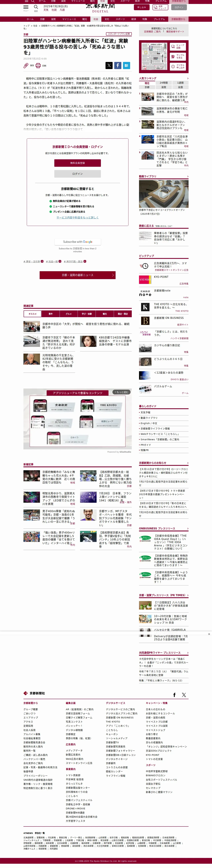Share the article on Facebook
Image resolution: width=212 pixels, height=868 pixels.
click(x=118, y=65)
